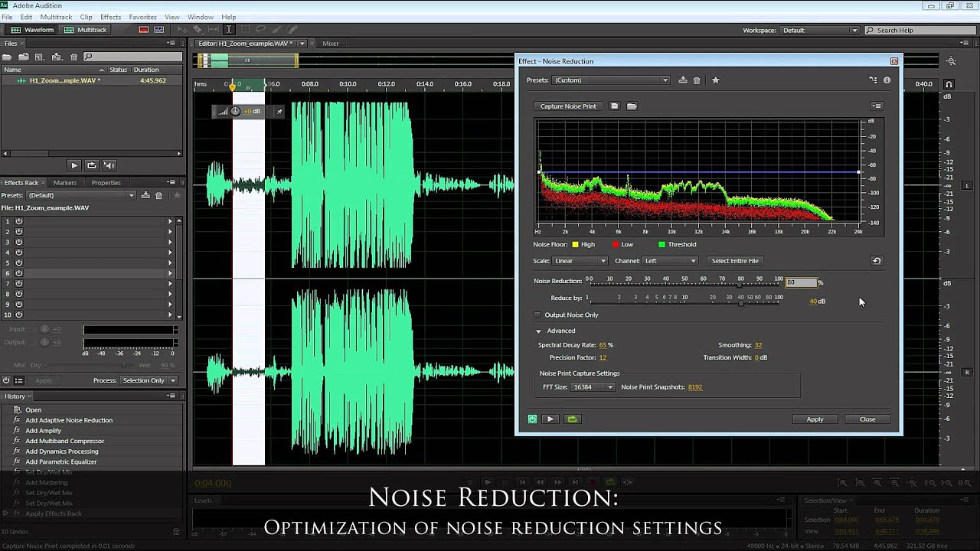The image size is (980, 551).
Task: Open Noise Reduction Presets (Custom) dropdown
Action: [x=611, y=80]
